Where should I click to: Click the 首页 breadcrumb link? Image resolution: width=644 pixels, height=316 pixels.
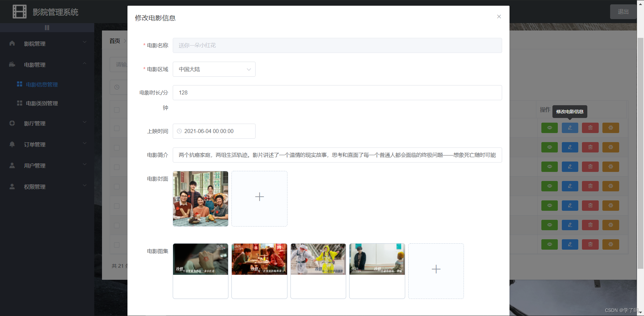coord(115,41)
